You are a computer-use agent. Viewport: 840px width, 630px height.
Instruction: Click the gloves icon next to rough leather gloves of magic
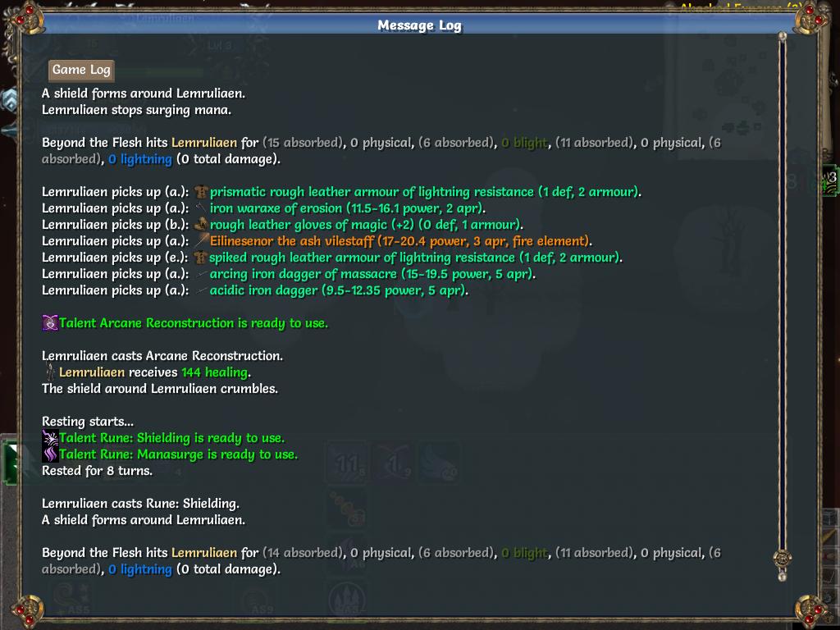click(x=201, y=225)
